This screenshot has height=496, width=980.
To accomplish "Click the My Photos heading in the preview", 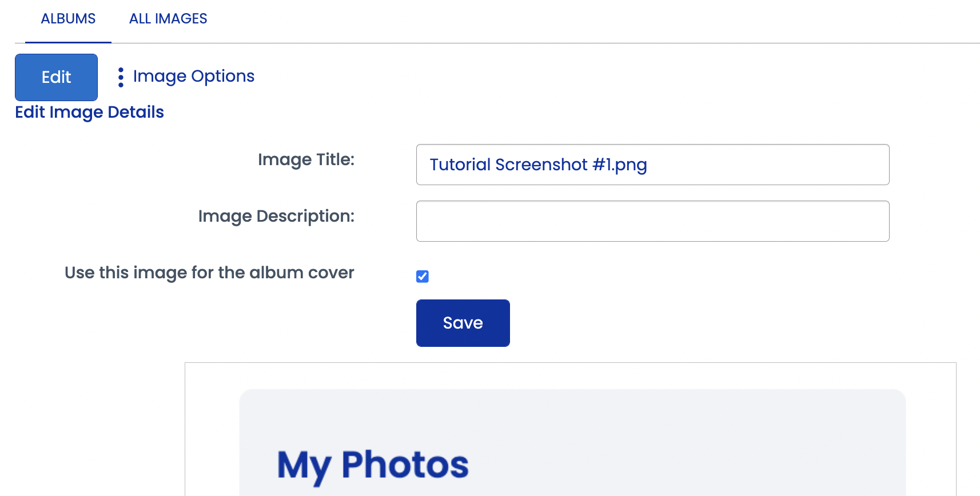I will click(372, 464).
